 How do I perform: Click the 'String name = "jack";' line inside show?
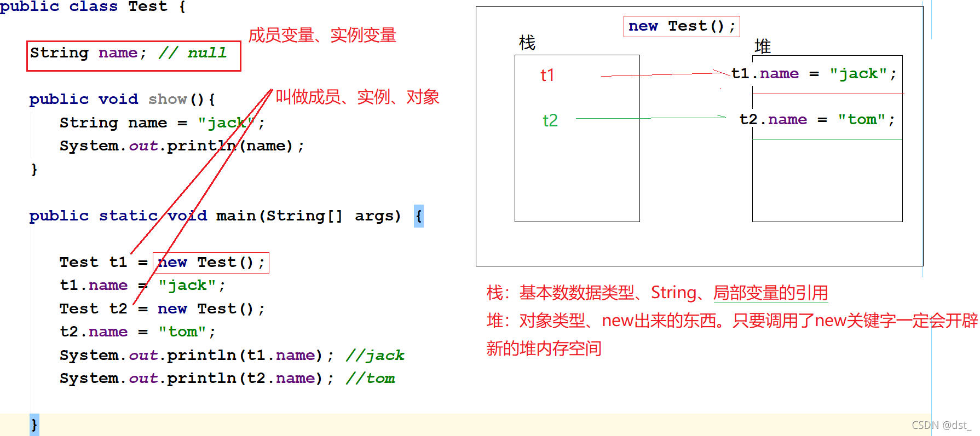162,123
